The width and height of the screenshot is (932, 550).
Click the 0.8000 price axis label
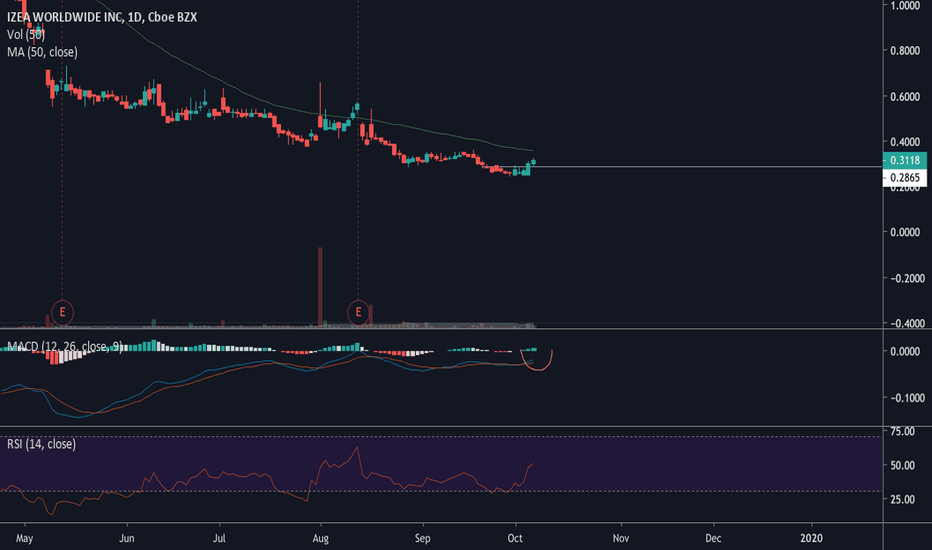[x=905, y=51]
